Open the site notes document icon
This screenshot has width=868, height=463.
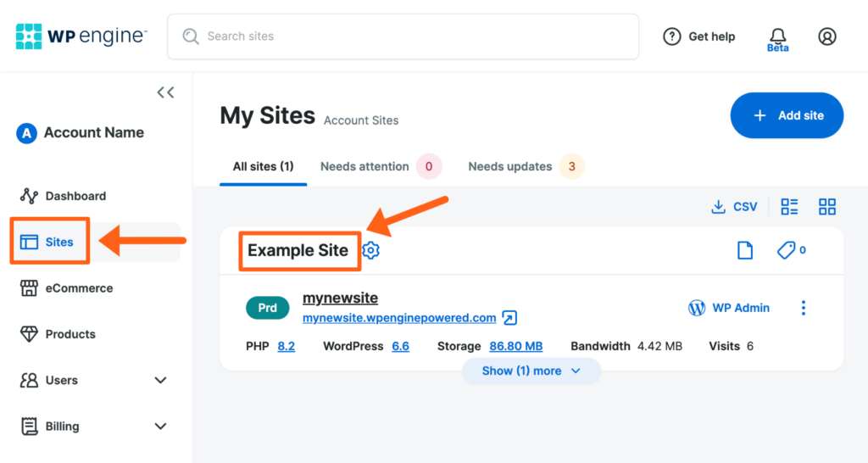point(745,250)
